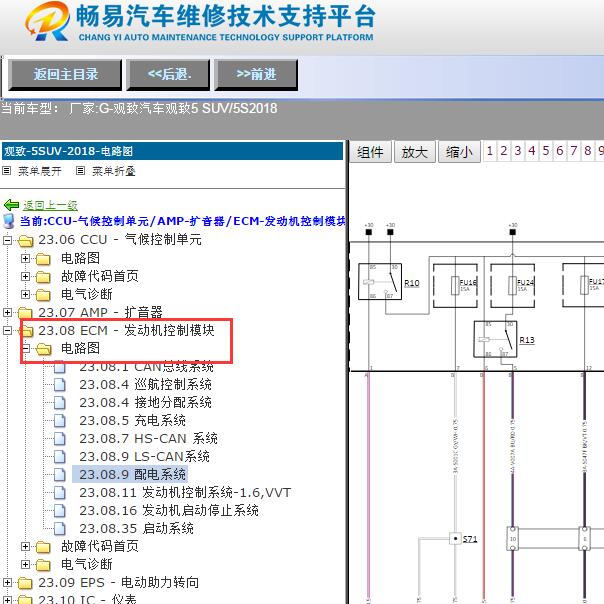Viewport: 604px width, 604px height.
Task: Click folder icon of 电路图 under CCU
Action: coord(43,259)
